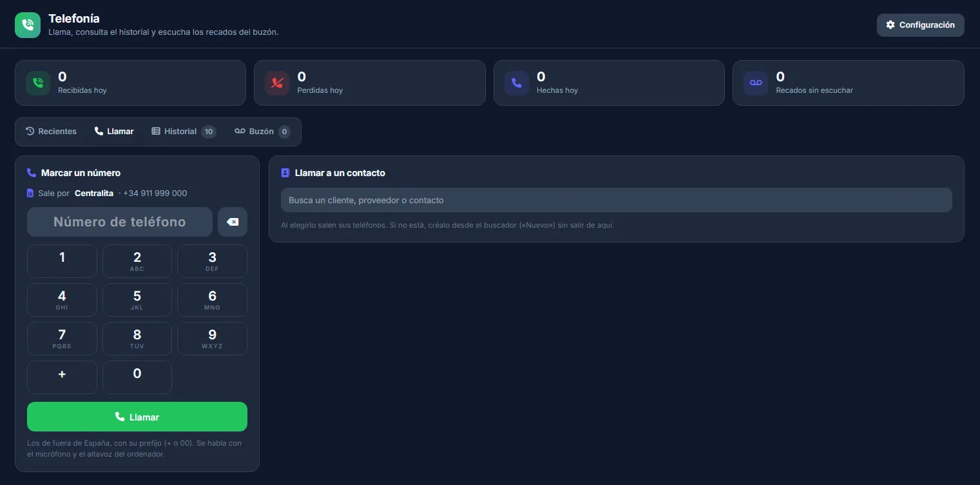
Task: Click the outgoing calls phone icon
Action: point(517,83)
